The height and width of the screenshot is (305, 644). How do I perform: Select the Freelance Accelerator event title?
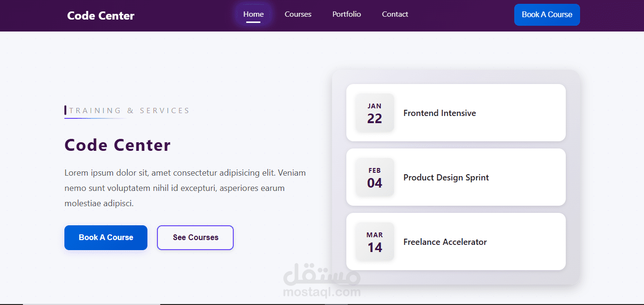click(x=445, y=242)
